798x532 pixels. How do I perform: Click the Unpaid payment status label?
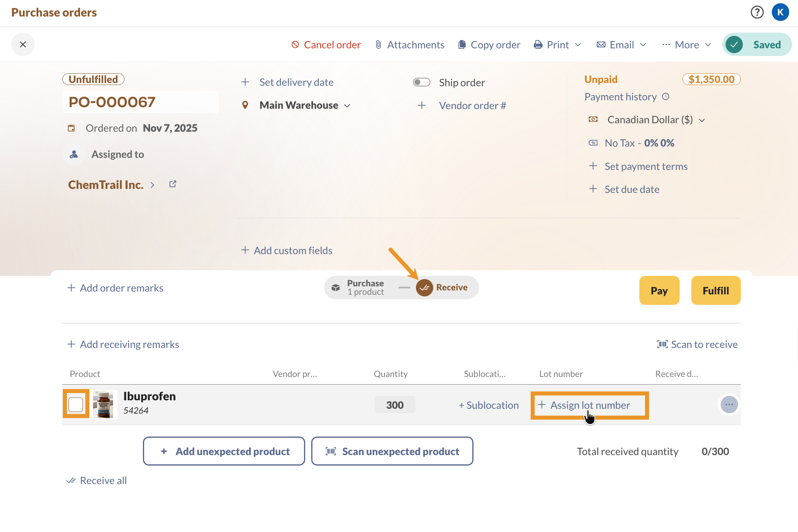tap(601, 79)
